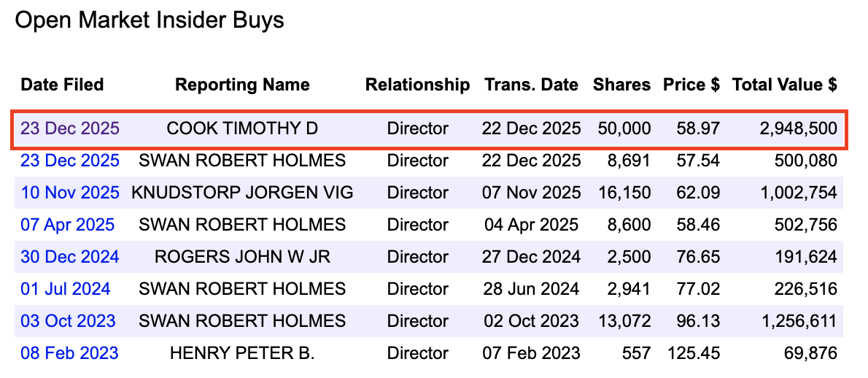This screenshot has height=378, width=868.
Task: Click the Open Market Insider Buys heading
Action: (150, 20)
